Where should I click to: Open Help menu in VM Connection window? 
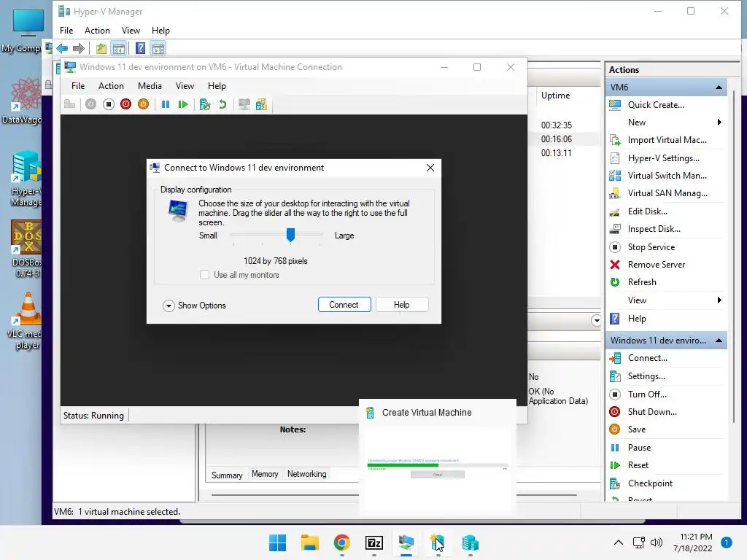(217, 86)
